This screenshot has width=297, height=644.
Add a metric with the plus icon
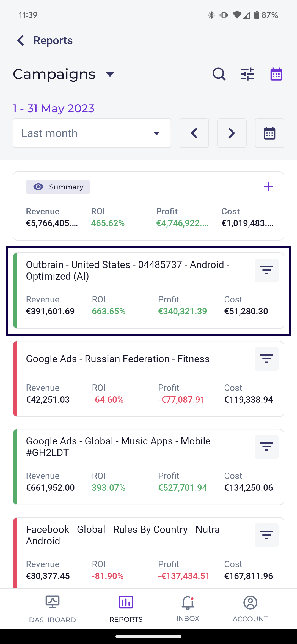[268, 187]
